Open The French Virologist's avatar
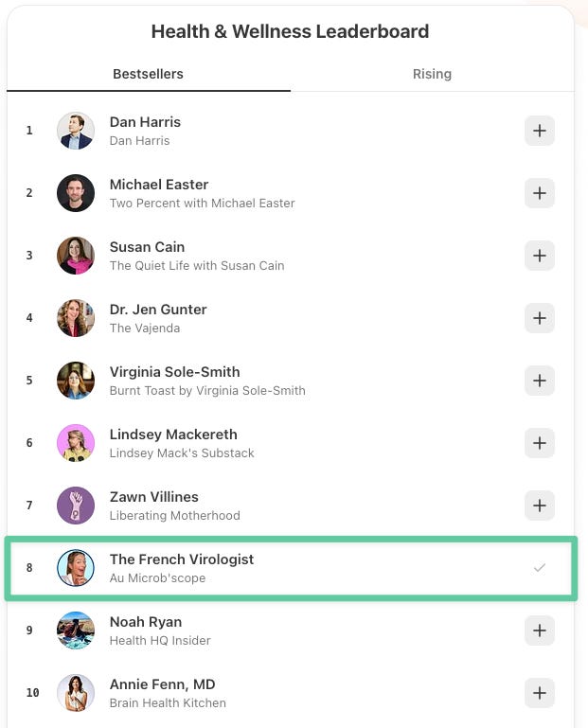588x728 pixels. [76, 568]
